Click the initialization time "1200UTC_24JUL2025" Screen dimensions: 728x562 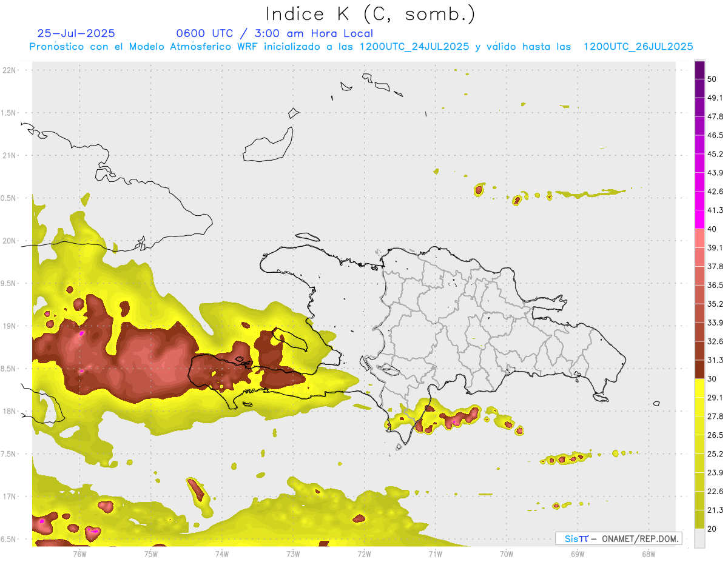click(414, 47)
